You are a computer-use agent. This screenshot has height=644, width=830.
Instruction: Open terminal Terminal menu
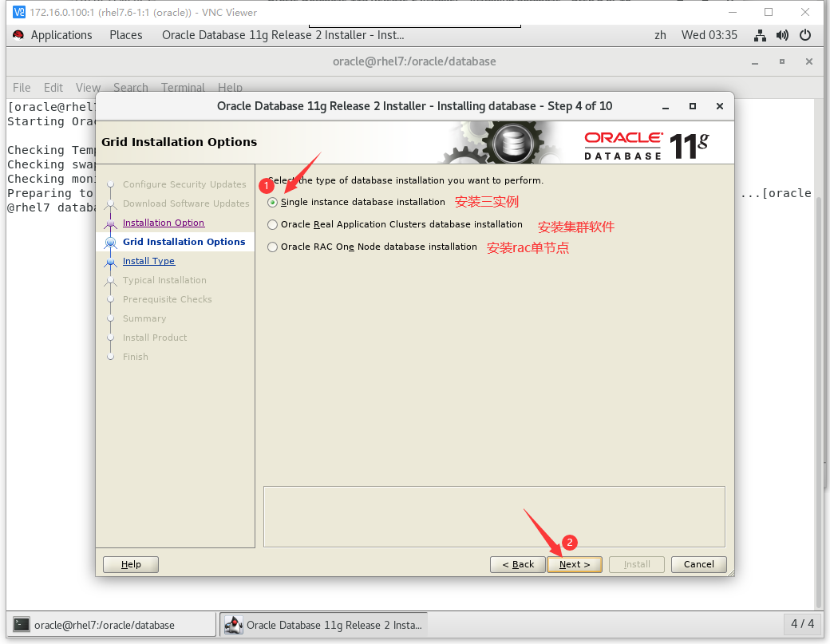click(x=183, y=87)
